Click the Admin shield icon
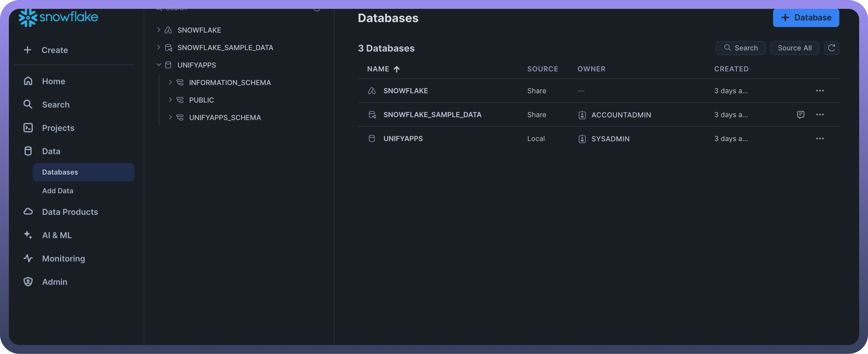868x354 pixels. coord(28,282)
